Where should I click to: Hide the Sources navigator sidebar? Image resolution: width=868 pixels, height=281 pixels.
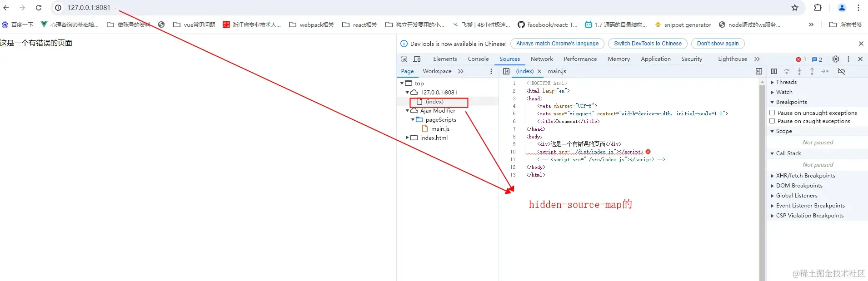point(506,71)
